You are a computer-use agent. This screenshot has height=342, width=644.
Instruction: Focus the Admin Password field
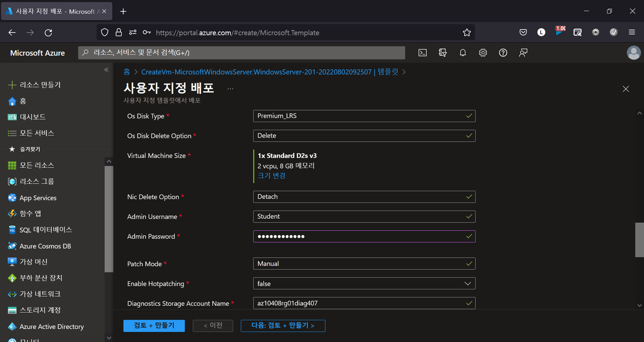(x=364, y=236)
